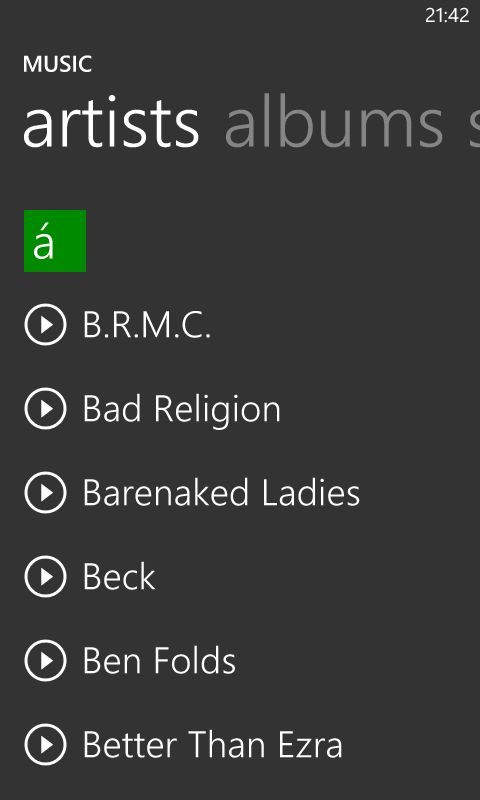This screenshot has width=480, height=800.
Task: Click the play circle next to Beck
Action: 45,577
